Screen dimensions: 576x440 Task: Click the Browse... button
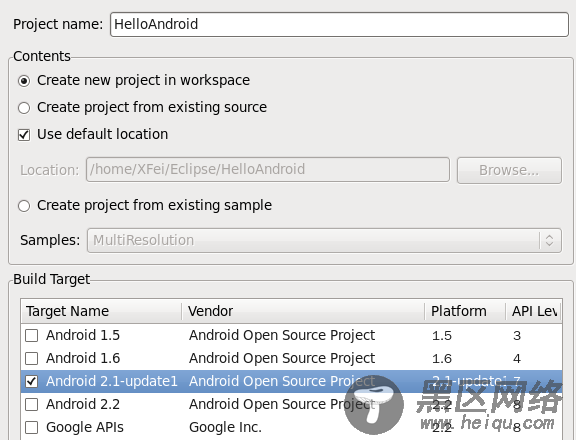509,170
